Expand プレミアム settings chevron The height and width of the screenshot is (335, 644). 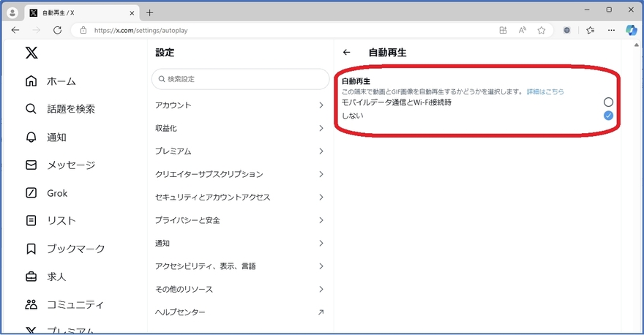pos(321,151)
